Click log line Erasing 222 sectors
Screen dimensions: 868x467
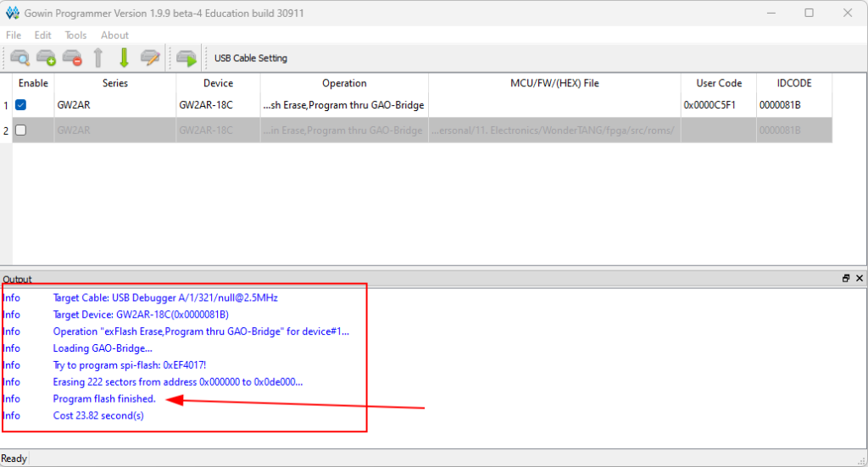(x=178, y=381)
